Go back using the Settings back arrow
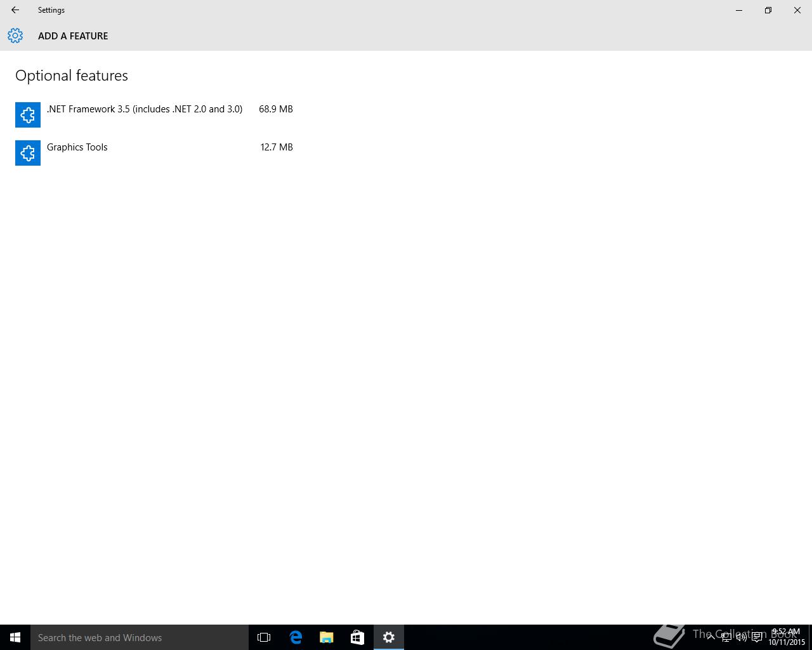 coord(15,10)
